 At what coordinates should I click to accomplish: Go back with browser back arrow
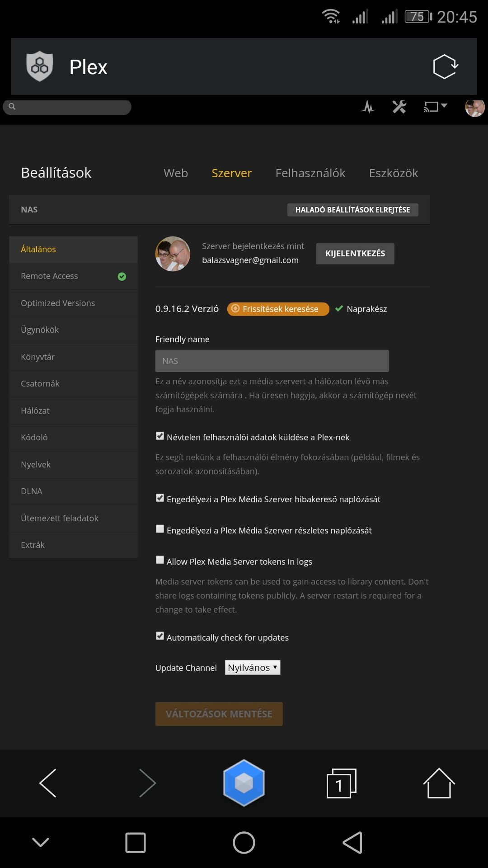pos(48,783)
